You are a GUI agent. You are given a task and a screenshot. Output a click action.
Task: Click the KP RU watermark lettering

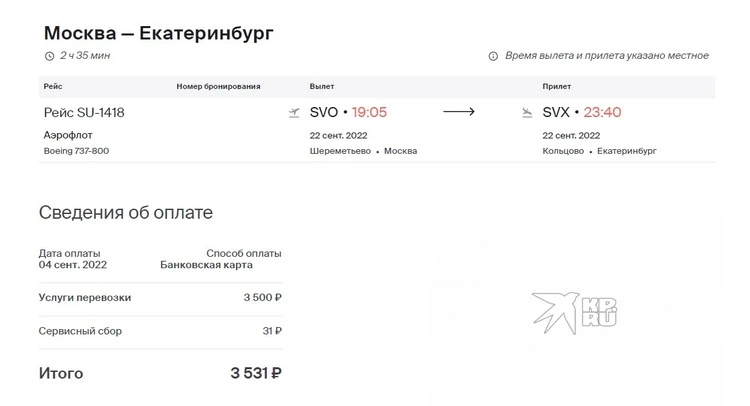pos(600,312)
